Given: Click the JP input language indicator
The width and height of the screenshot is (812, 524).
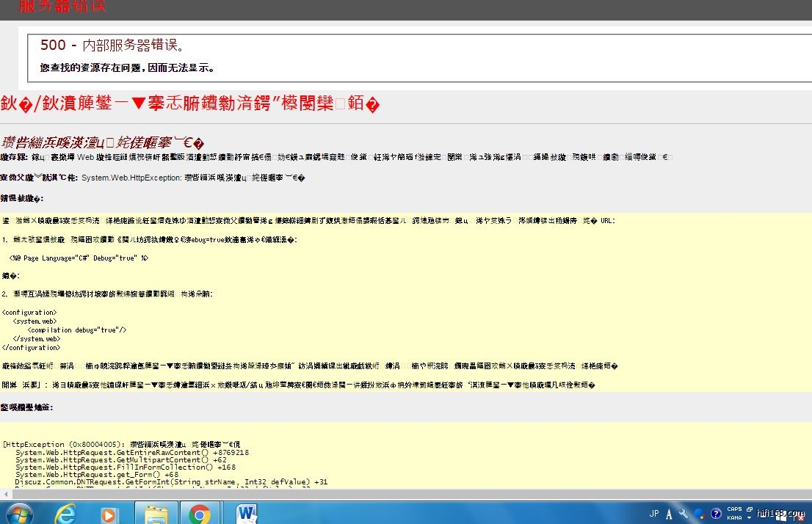Looking at the screenshot, I should 653,514.
